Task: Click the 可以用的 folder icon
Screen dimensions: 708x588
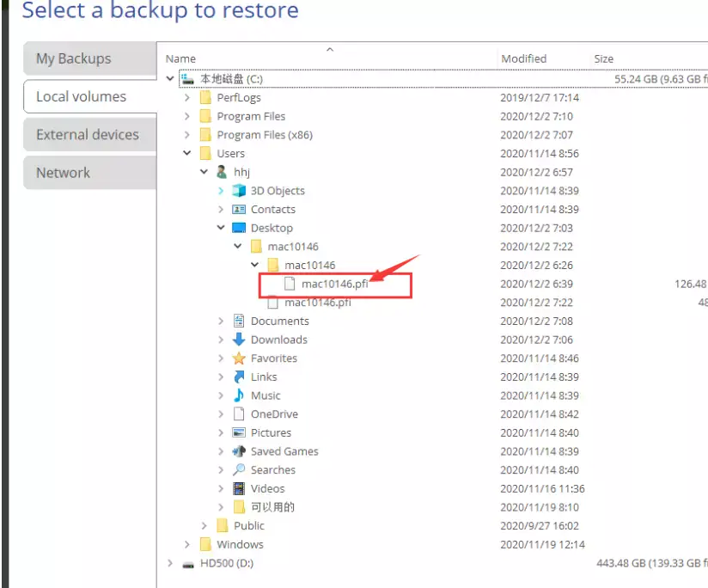Action: click(x=239, y=506)
